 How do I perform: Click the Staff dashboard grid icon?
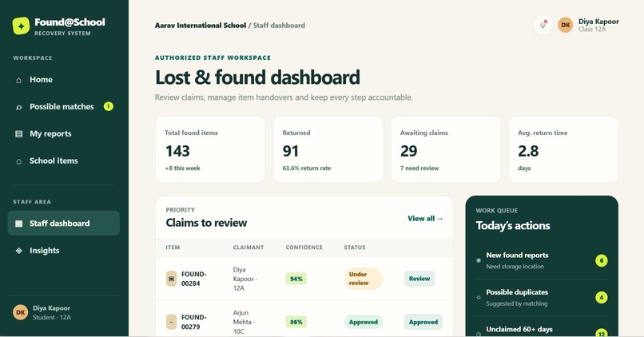tap(18, 224)
